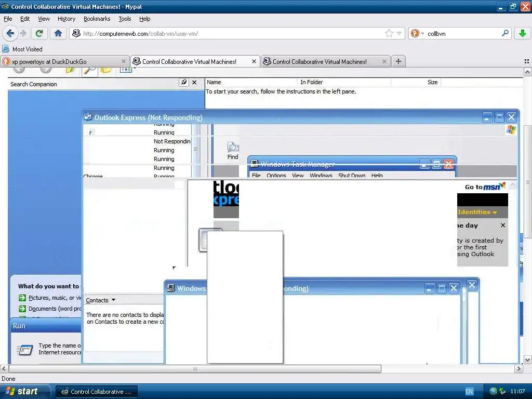Click the clock showing 11:07
The width and height of the screenshot is (532, 399).
tap(517, 391)
